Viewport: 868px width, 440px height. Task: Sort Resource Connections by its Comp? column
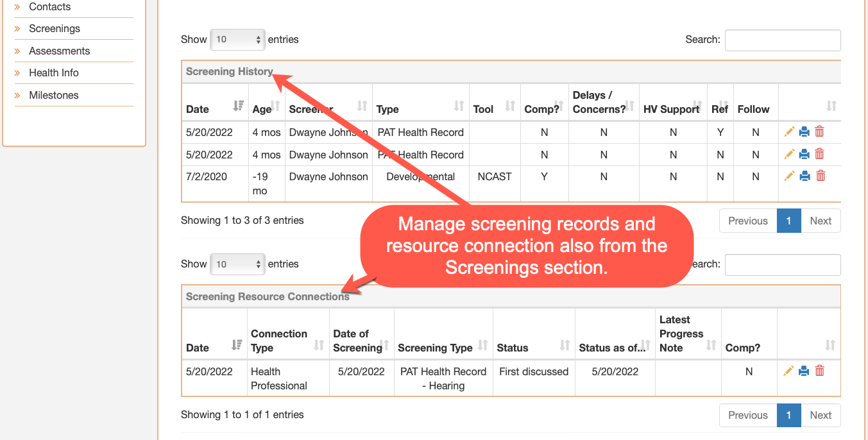point(749,334)
